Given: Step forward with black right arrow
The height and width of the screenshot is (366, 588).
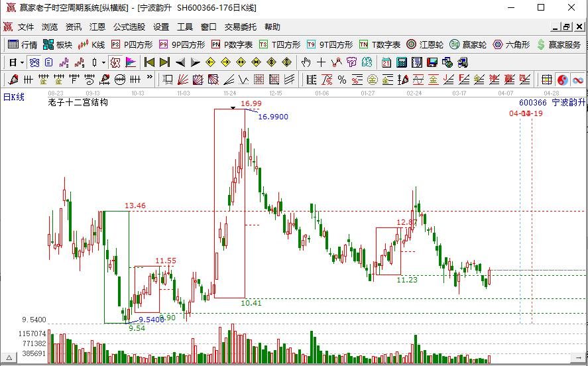Looking at the screenshot, I should tap(196, 62).
